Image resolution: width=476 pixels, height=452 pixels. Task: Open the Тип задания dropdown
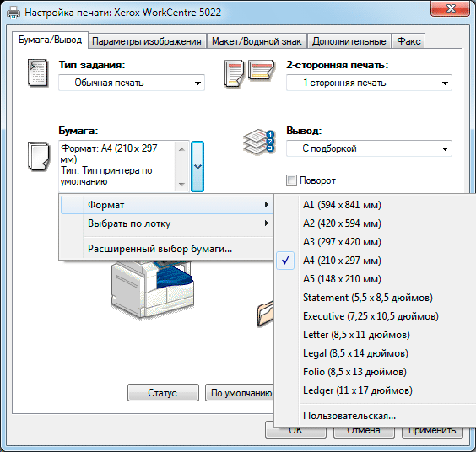click(x=132, y=83)
